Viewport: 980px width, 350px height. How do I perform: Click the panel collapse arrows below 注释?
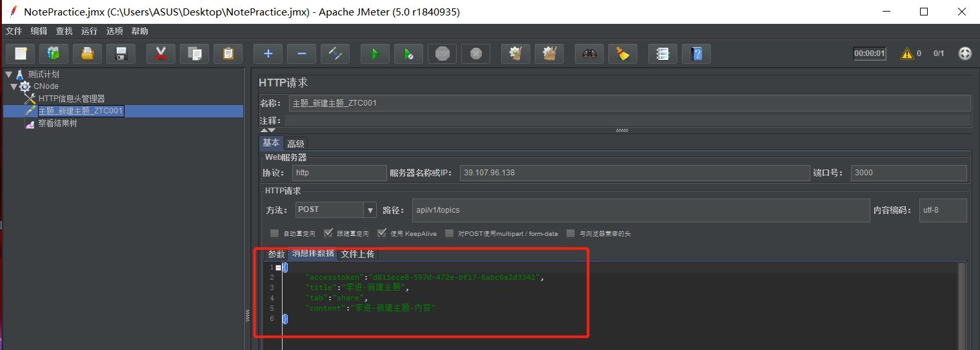267,130
